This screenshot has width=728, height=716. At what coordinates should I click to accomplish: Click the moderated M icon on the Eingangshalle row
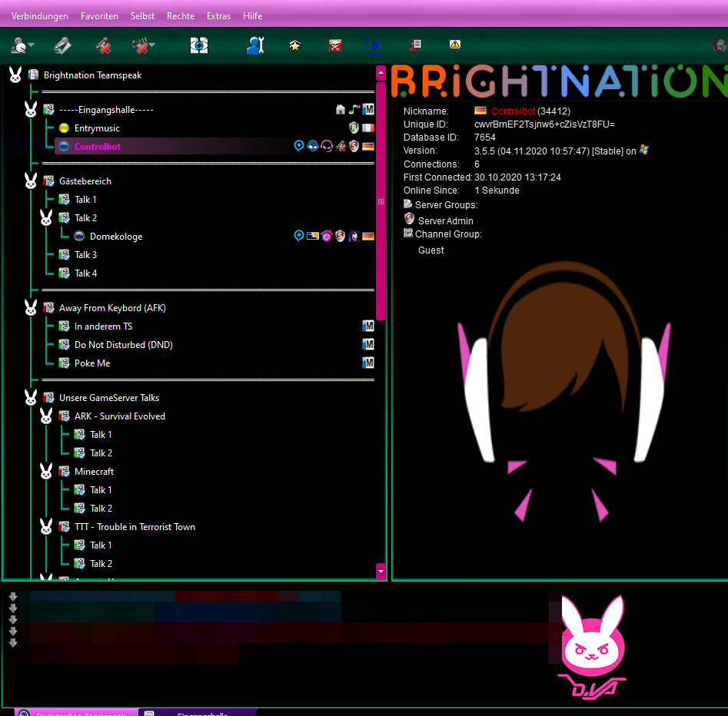tap(368, 110)
